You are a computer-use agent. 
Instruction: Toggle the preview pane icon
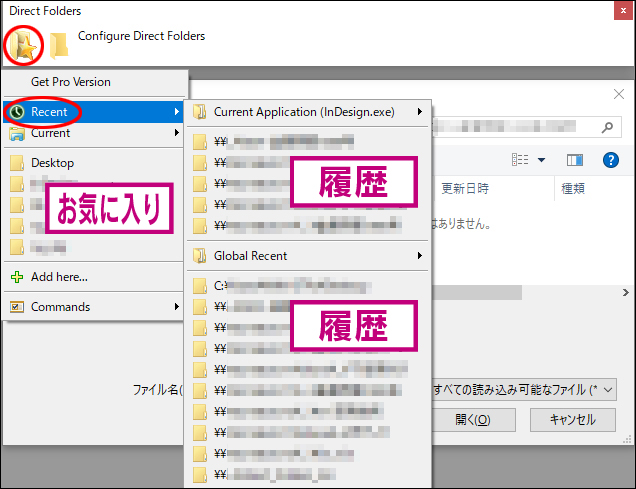(x=575, y=160)
